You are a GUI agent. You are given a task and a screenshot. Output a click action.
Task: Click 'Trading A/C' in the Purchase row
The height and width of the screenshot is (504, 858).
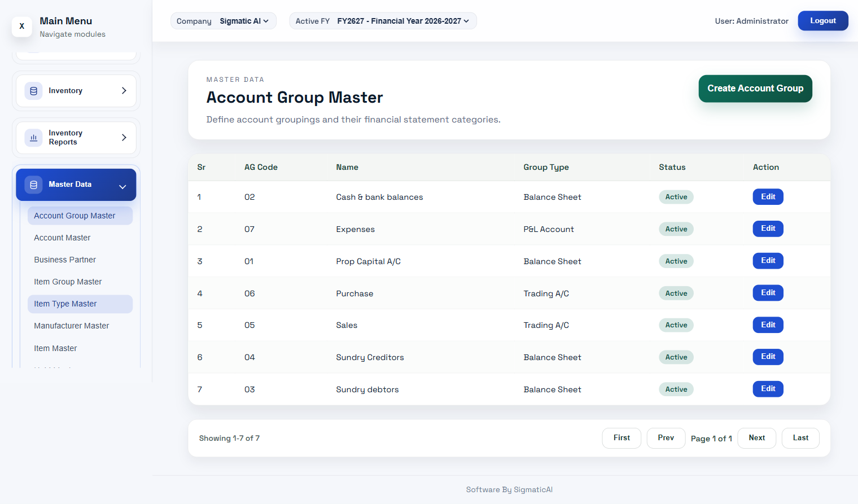[546, 293]
